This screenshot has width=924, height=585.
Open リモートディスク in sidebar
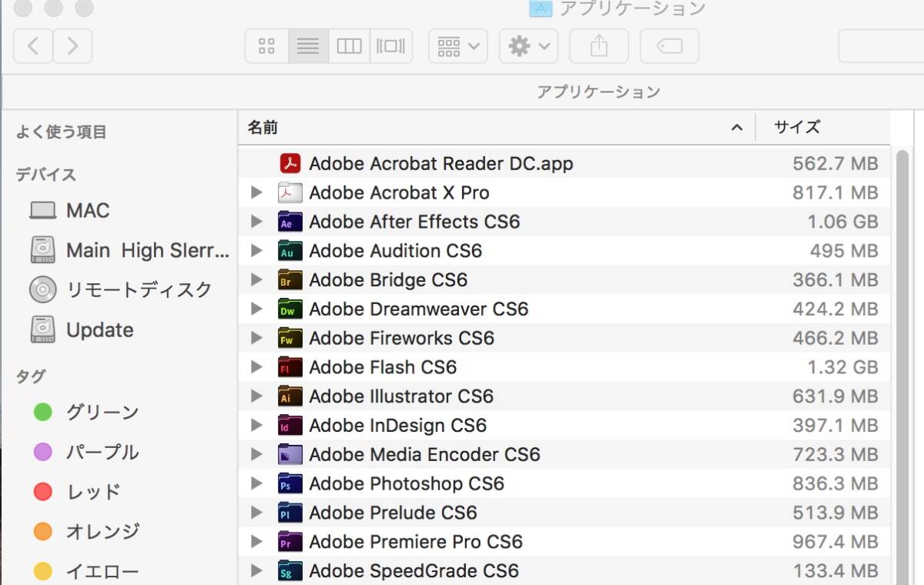click(119, 290)
